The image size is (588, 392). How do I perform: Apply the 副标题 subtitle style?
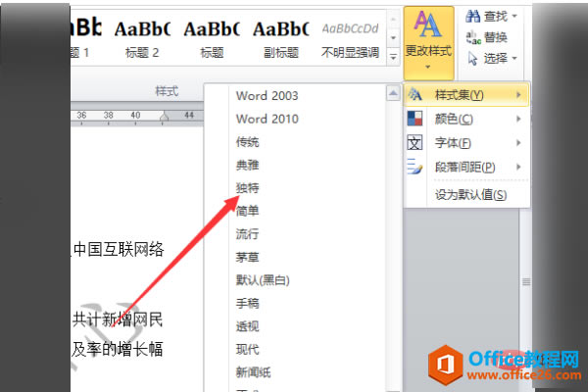coord(281,38)
